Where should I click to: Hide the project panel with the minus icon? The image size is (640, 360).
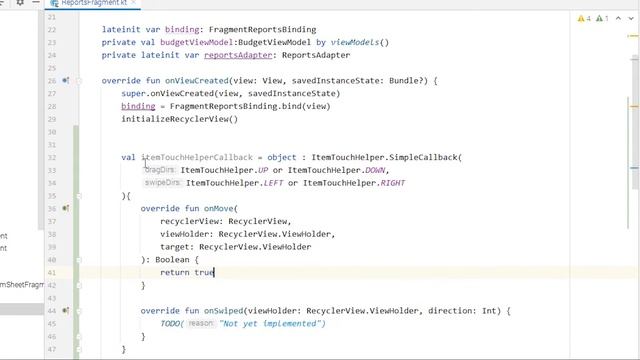coord(36,2)
